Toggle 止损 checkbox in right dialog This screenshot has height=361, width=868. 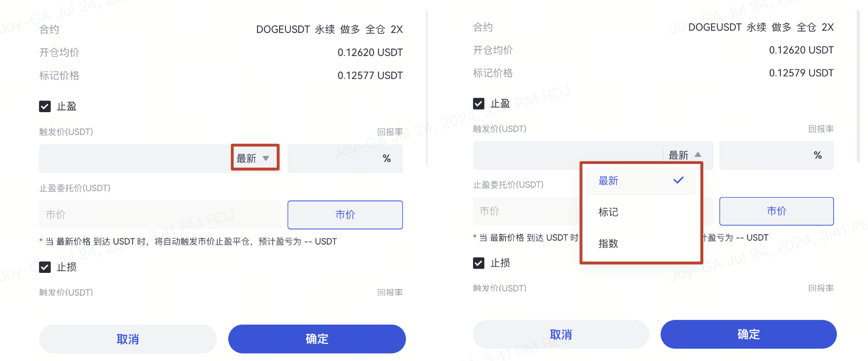pos(479,263)
